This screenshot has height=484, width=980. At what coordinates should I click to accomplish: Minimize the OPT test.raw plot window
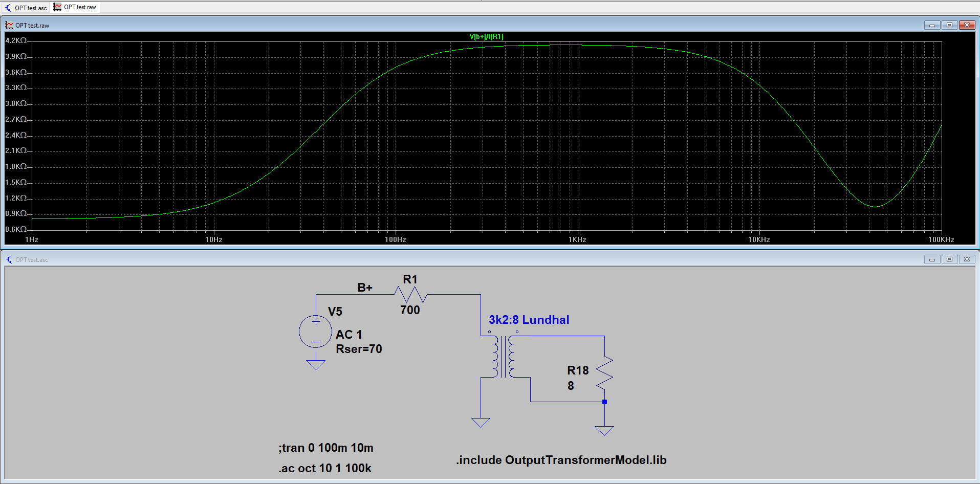click(932, 25)
